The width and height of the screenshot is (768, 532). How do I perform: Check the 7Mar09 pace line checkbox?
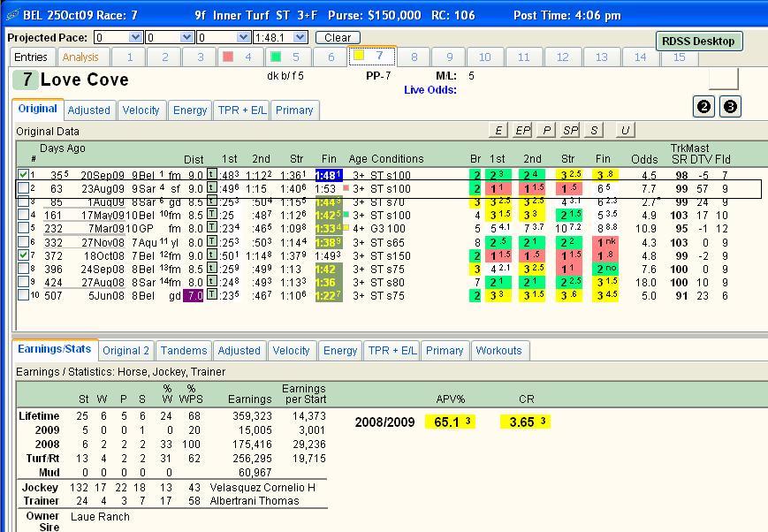point(23,228)
